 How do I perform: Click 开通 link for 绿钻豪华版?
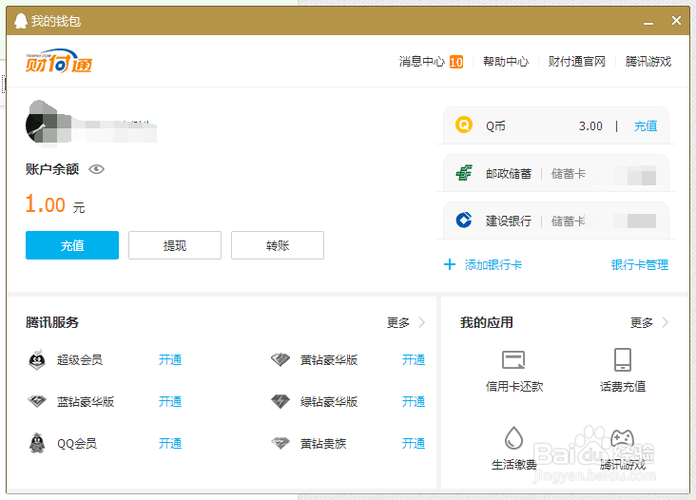click(413, 401)
